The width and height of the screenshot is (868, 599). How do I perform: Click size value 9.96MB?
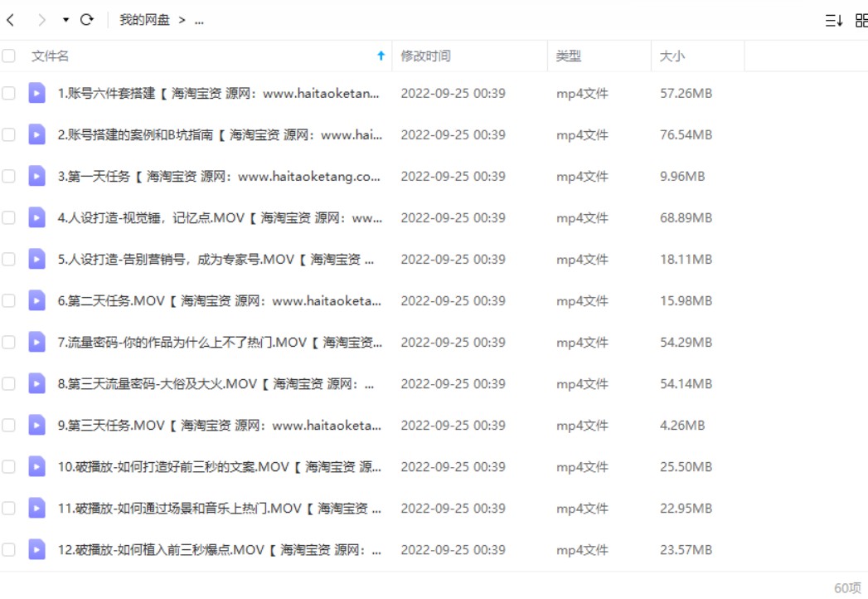pyautogui.click(x=682, y=176)
